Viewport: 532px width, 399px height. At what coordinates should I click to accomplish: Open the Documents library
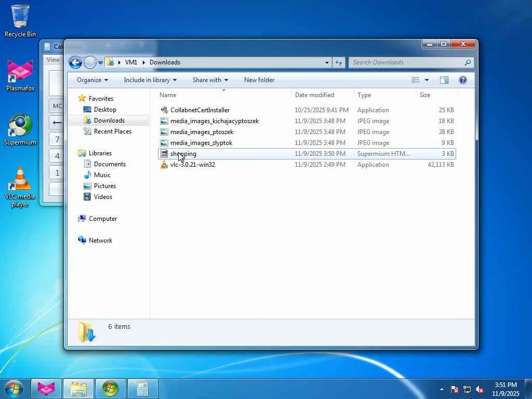tap(110, 164)
